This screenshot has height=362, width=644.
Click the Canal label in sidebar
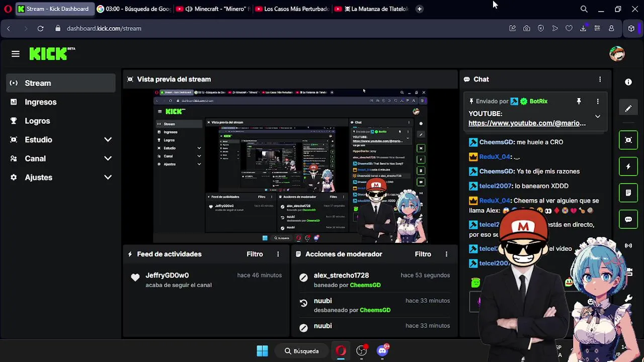[35, 158]
